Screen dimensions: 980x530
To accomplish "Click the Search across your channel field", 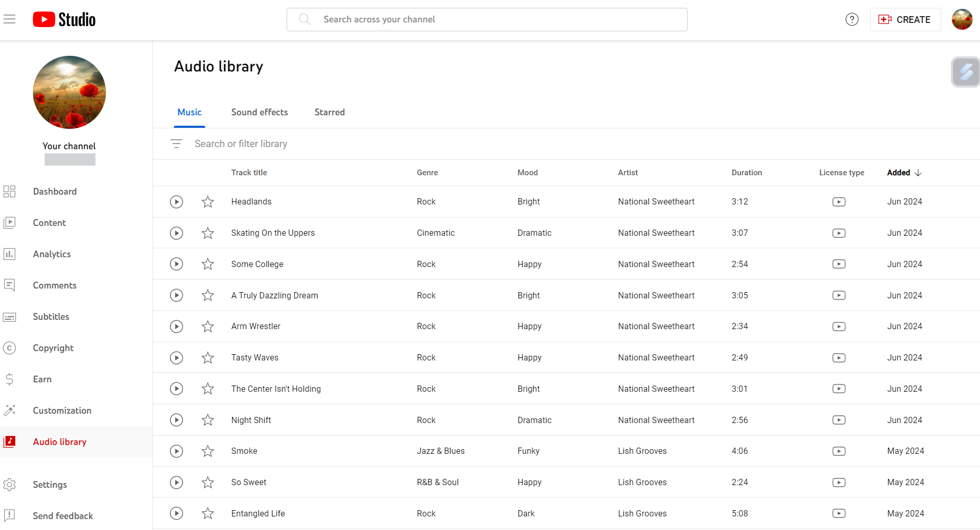I will point(486,19).
